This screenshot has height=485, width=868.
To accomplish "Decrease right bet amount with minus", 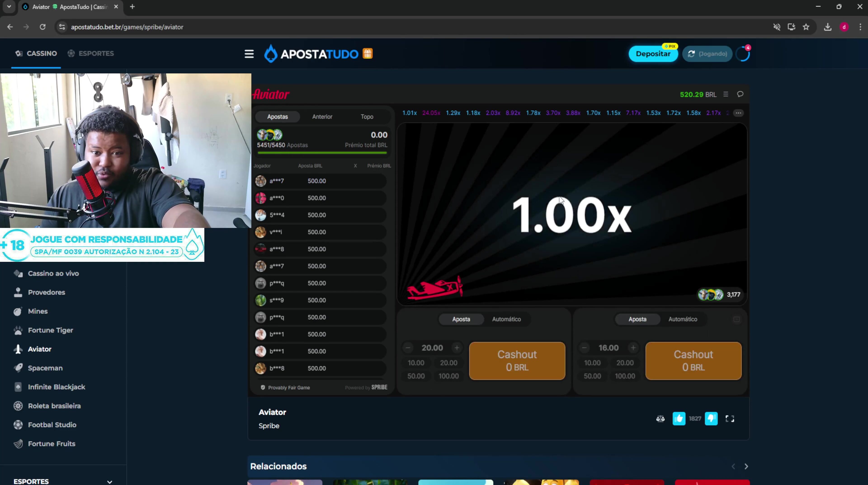I will (x=584, y=348).
